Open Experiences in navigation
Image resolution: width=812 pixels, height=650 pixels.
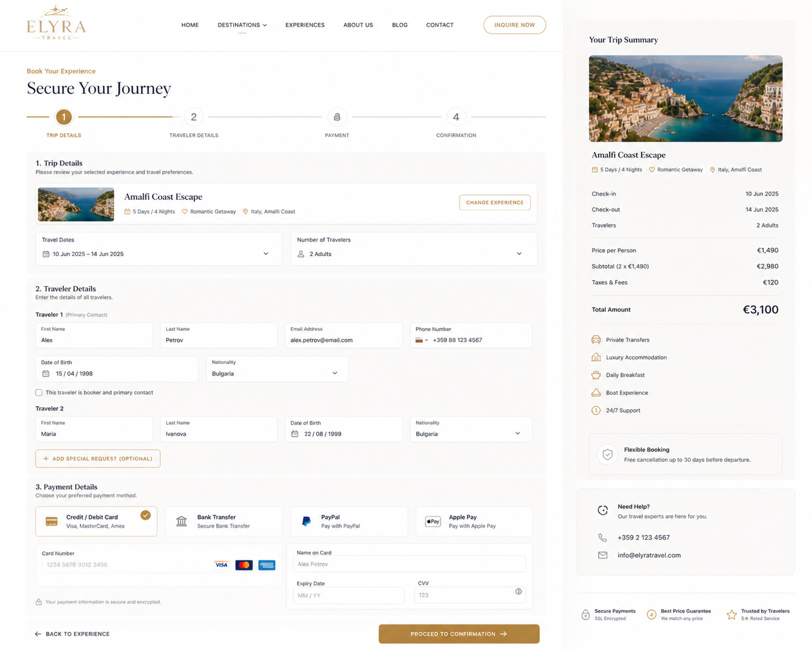tap(305, 25)
